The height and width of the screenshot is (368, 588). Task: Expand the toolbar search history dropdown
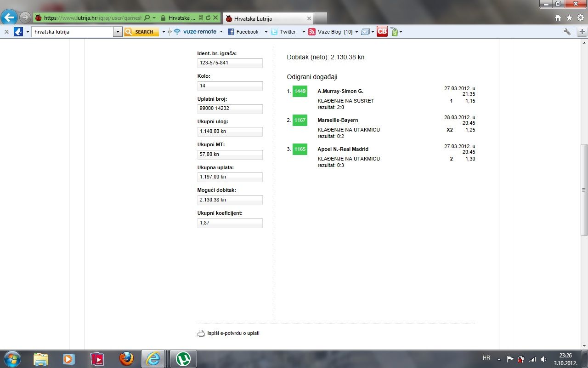pyautogui.click(x=118, y=32)
